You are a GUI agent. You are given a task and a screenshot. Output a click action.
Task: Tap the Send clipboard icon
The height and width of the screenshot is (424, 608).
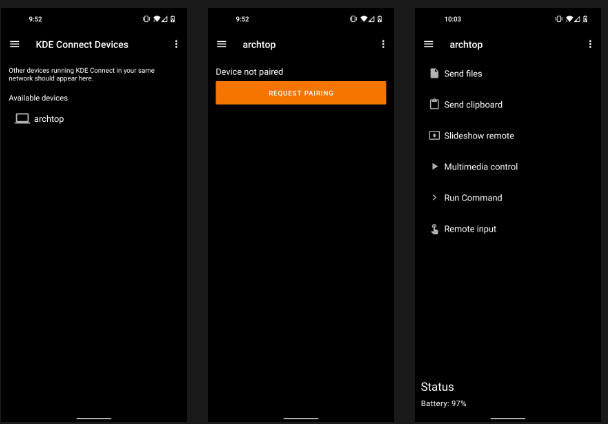click(x=434, y=104)
